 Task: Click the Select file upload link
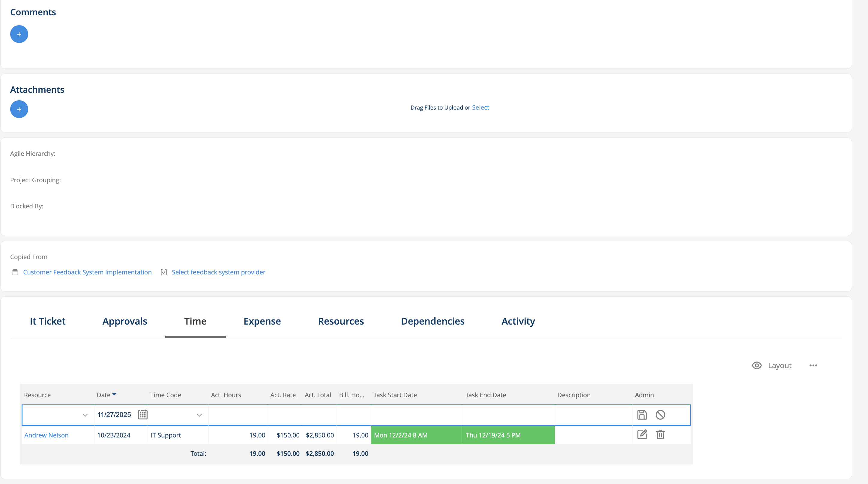(x=480, y=107)
